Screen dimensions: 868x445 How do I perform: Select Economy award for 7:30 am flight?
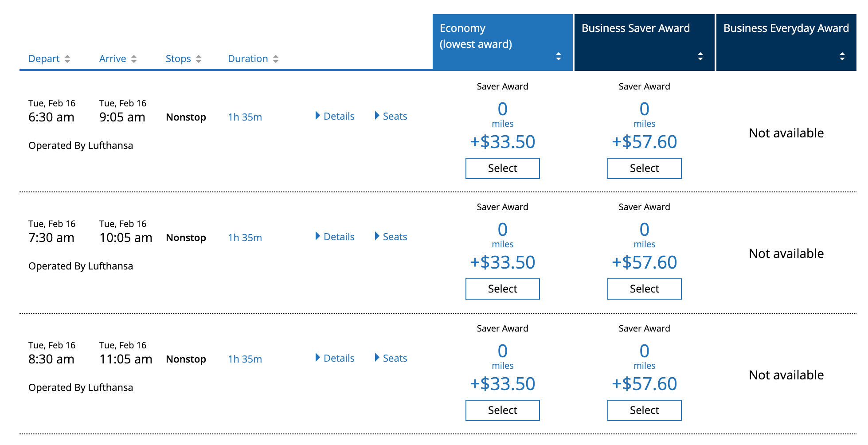[502, 289]
